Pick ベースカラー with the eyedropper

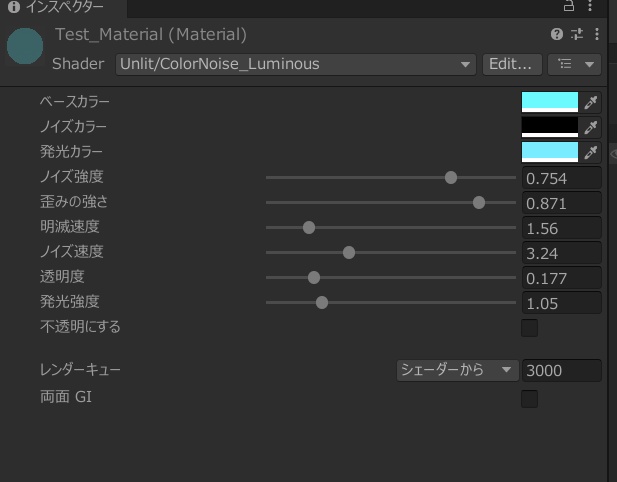point(591,102)
